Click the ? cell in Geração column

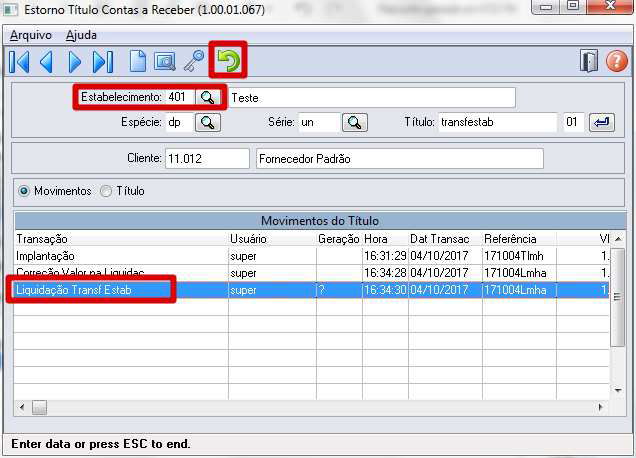coord(339,290)
